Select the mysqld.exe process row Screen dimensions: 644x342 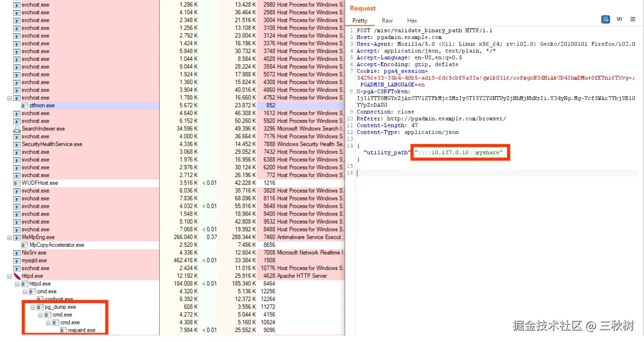(x=172, y=261)
